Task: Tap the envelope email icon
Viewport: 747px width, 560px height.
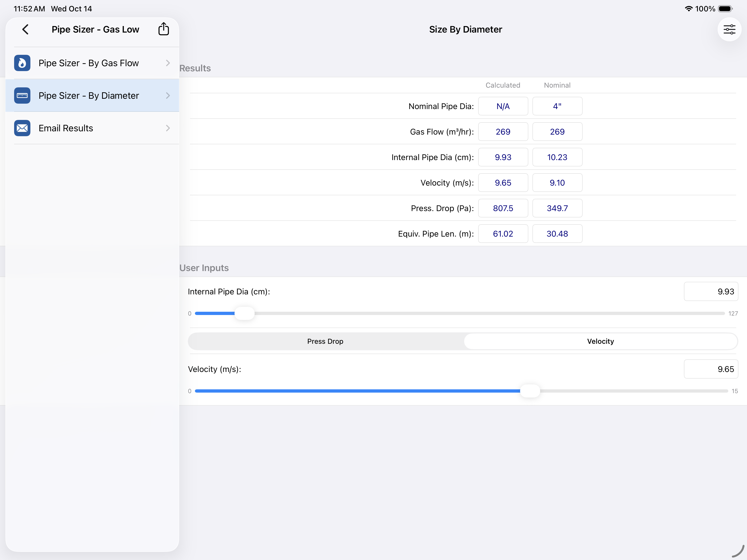Action: tap(22, 128)
